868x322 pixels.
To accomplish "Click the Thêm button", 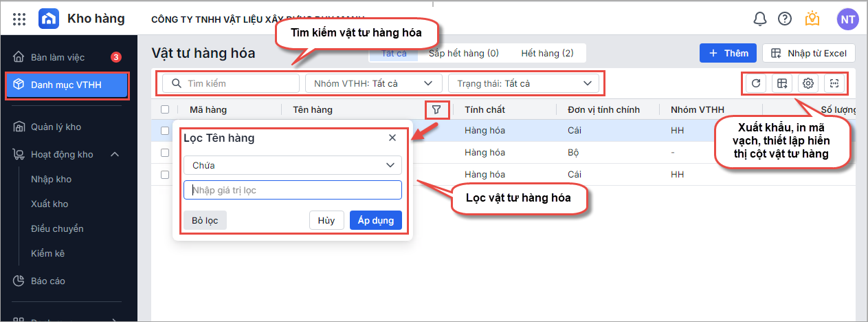I will (x=728, y=53).
